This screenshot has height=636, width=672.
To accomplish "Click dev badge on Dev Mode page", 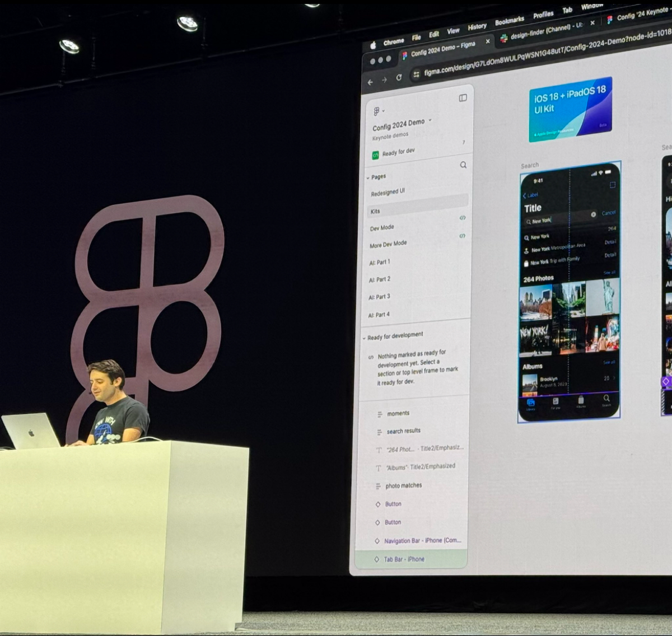I will pos(462,218).
